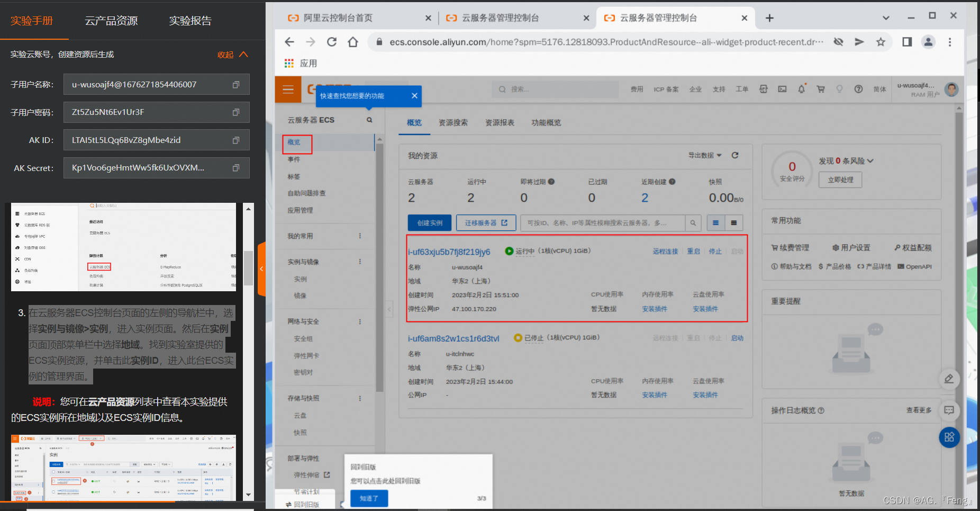The image size is (980, 511).
Task: Open instance i-uf63xju5b7fj8f219jy6 link
Action: [x=449, y=252]
